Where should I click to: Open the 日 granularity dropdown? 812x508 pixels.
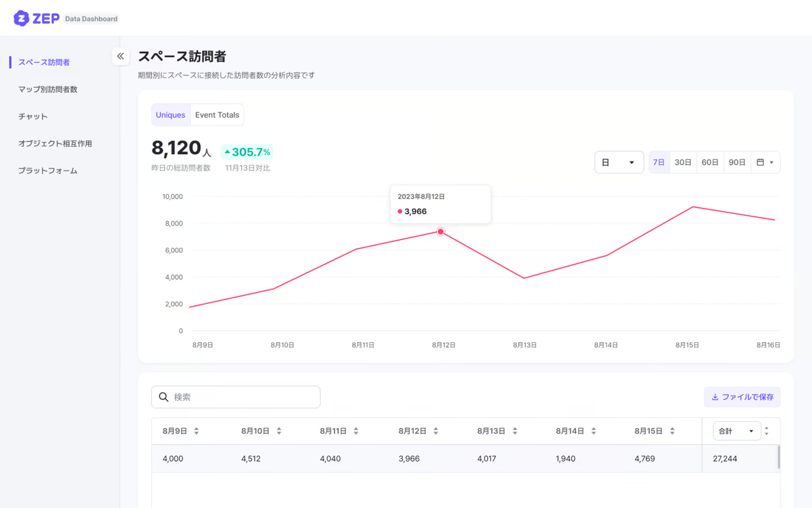point(619,162)
